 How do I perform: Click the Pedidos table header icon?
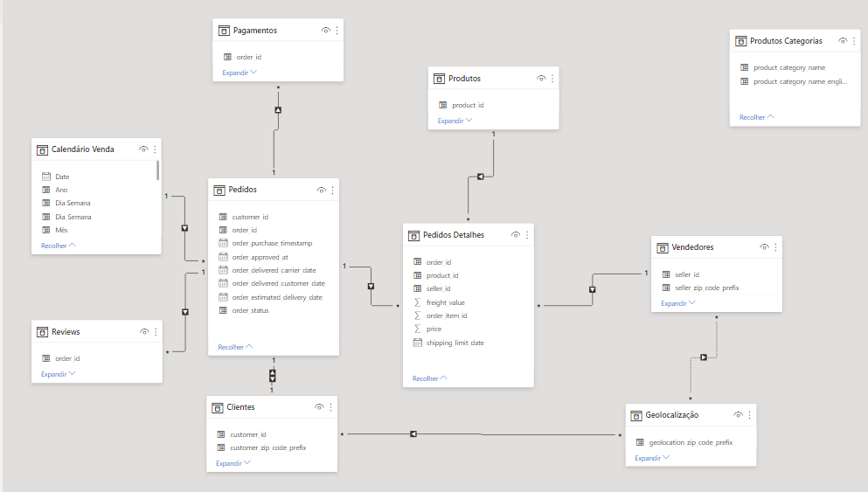(219, 190)
